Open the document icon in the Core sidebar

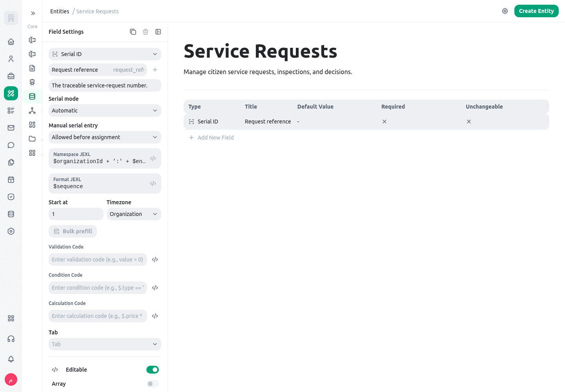(x=32, y=68)
